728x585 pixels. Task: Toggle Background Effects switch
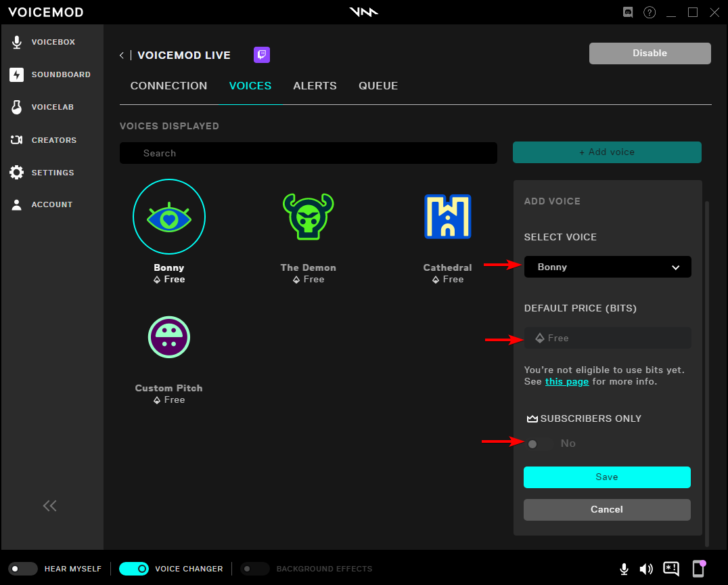[x=255, y=569]
